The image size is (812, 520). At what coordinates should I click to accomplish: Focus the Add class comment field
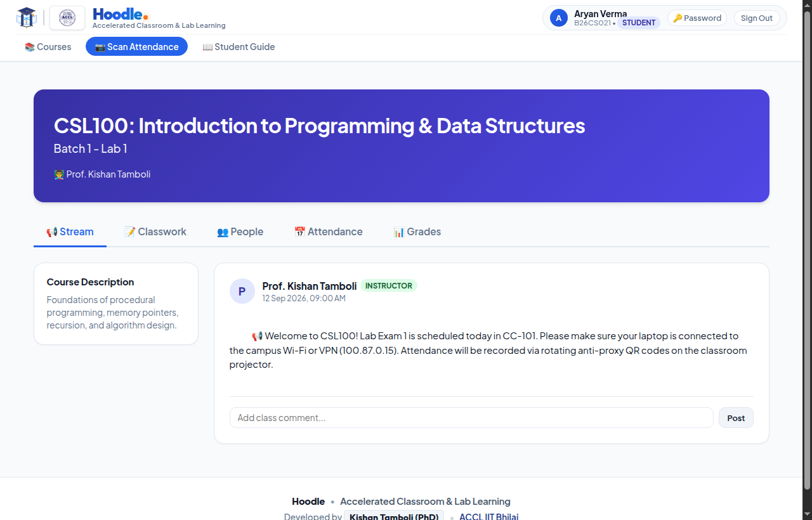(471, 417)
